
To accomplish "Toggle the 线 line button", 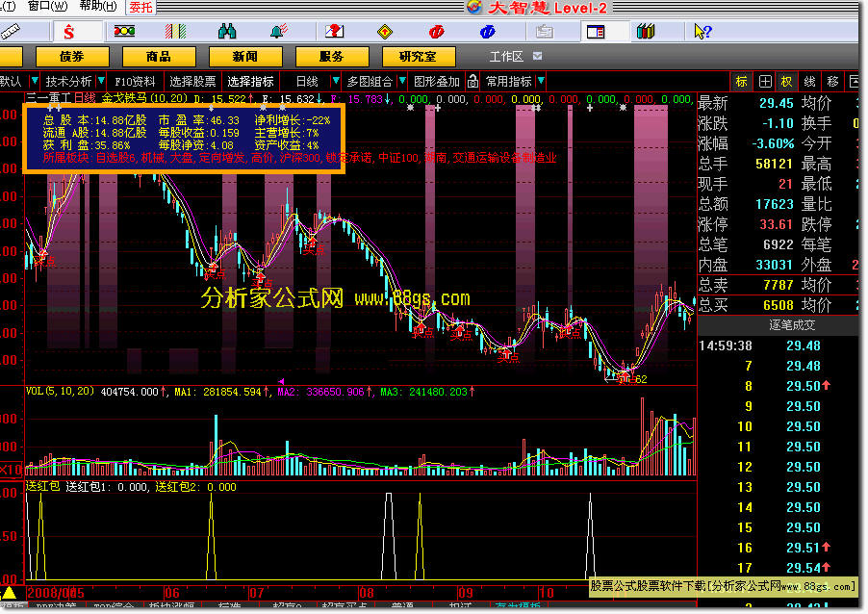I will point(809,82).
